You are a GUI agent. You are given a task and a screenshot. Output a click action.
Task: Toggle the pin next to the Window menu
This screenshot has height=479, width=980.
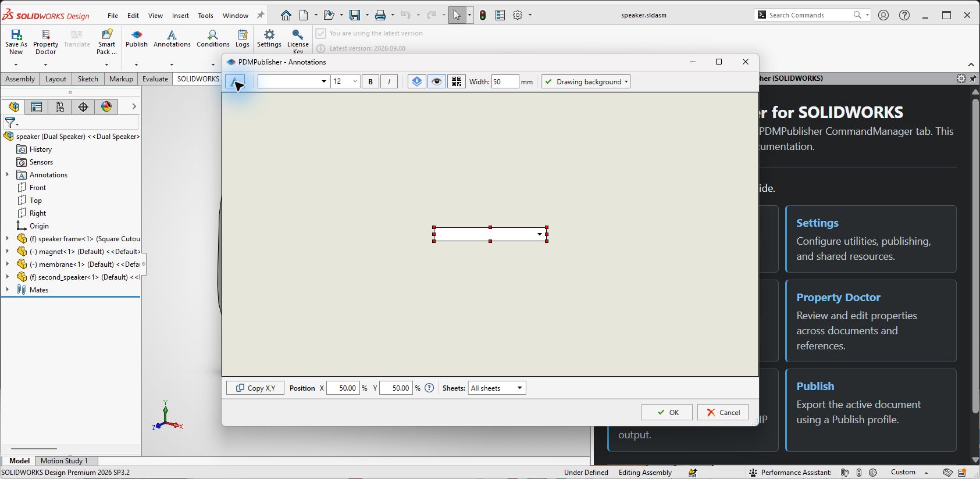coord(261,15)
